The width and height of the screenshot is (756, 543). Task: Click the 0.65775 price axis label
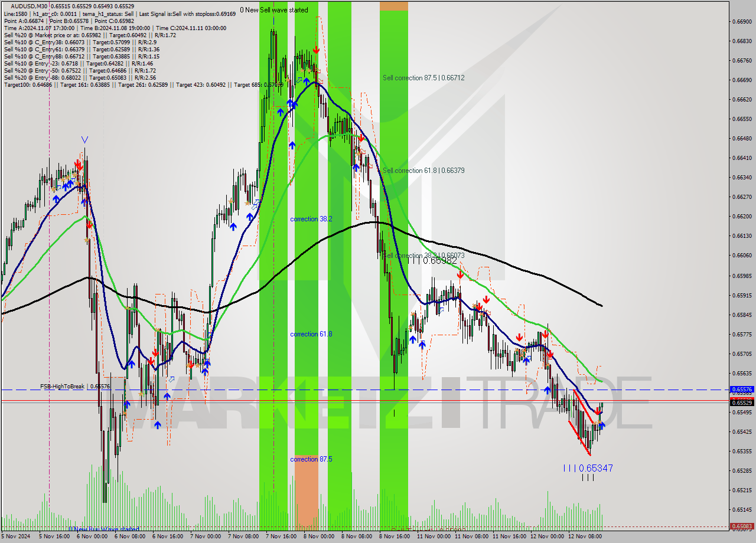742,335
